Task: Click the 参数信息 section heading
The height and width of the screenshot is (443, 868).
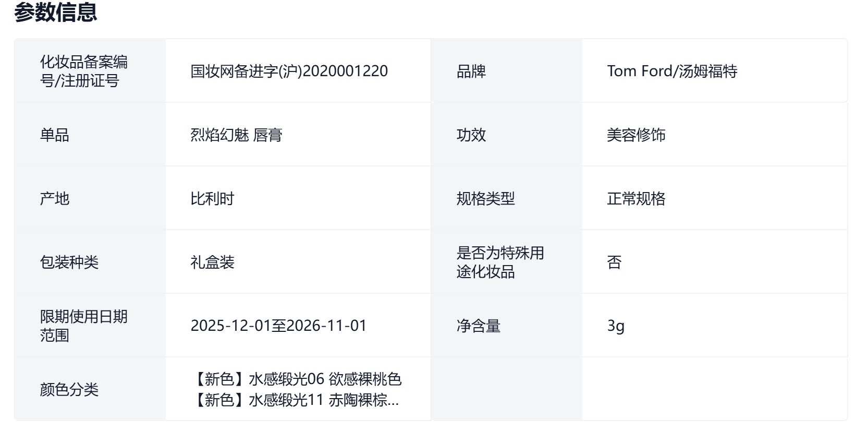Action: point(56,13)
